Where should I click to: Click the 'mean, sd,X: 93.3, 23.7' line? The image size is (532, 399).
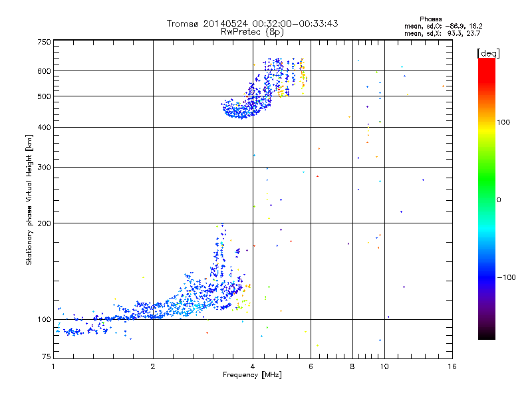click(442, 33)
